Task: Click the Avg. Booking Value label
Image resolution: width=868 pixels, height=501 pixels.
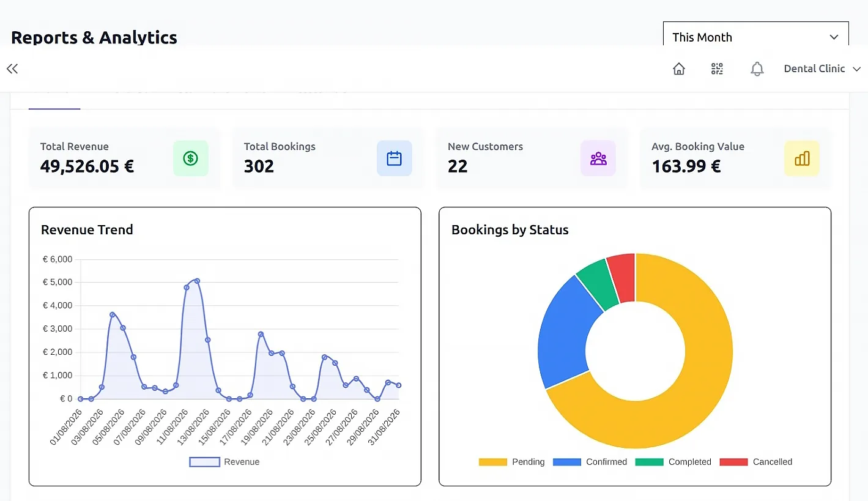Action: 698,147
